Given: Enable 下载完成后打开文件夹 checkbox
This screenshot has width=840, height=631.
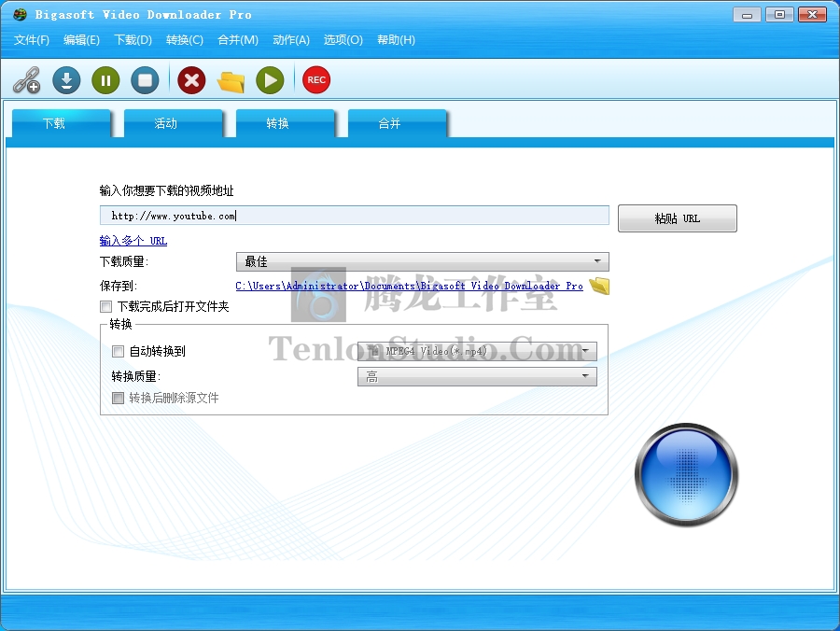Looking at the screenshot, I should pyautogui.click(x=106, y=306).
